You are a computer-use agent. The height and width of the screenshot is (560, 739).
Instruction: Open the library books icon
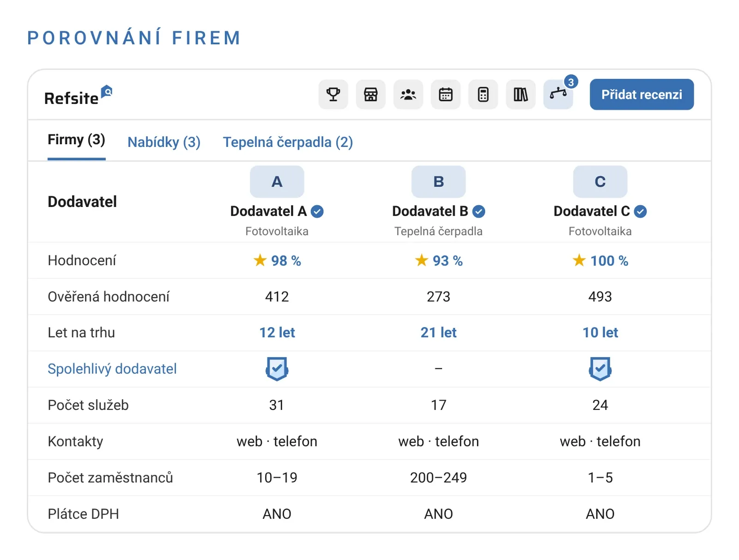coord(521,94)
